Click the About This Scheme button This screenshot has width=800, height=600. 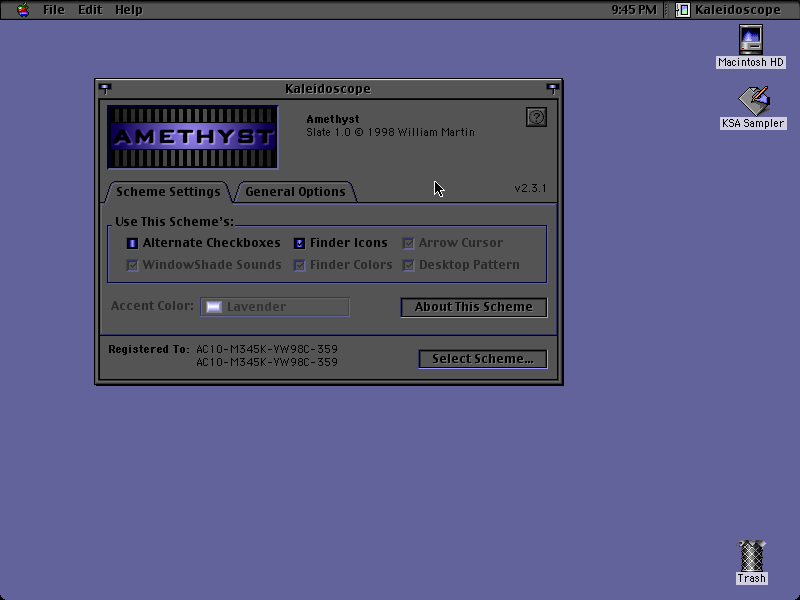coord(474,307)
